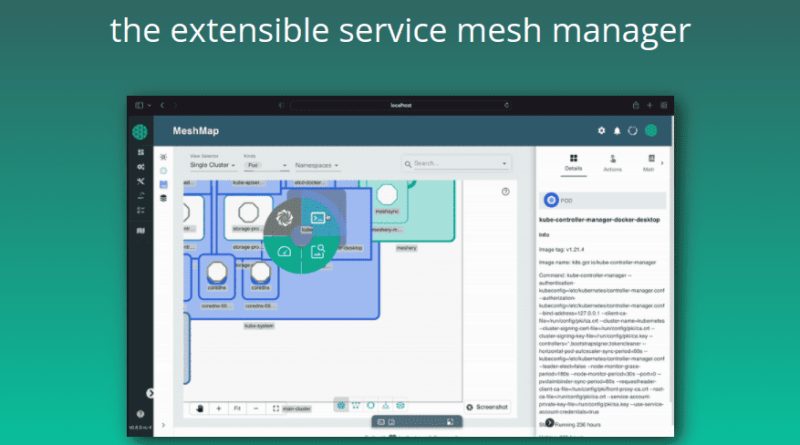This screenshot has width=800, height=445.
Task: Select the grid layout icon in bottom toolbar
Action: (356, 406)
